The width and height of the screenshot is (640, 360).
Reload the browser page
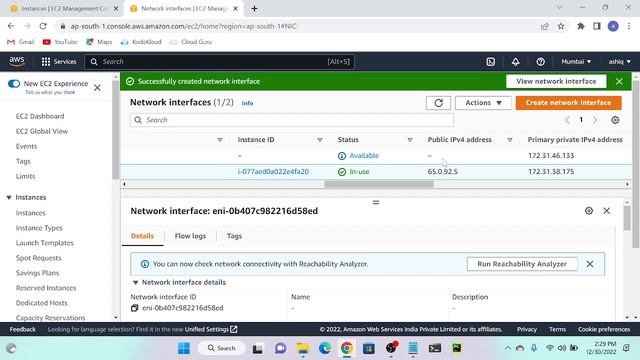coord(43,26)
